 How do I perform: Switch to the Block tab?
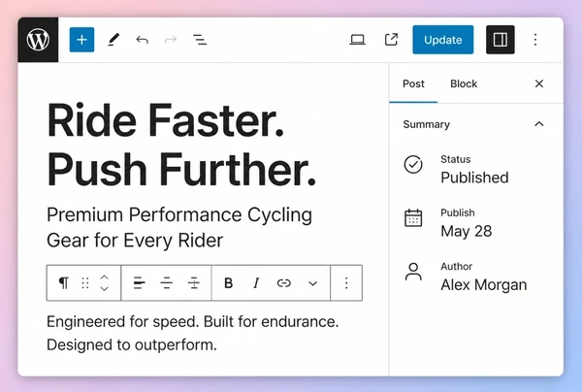click(x=464, y=83)
